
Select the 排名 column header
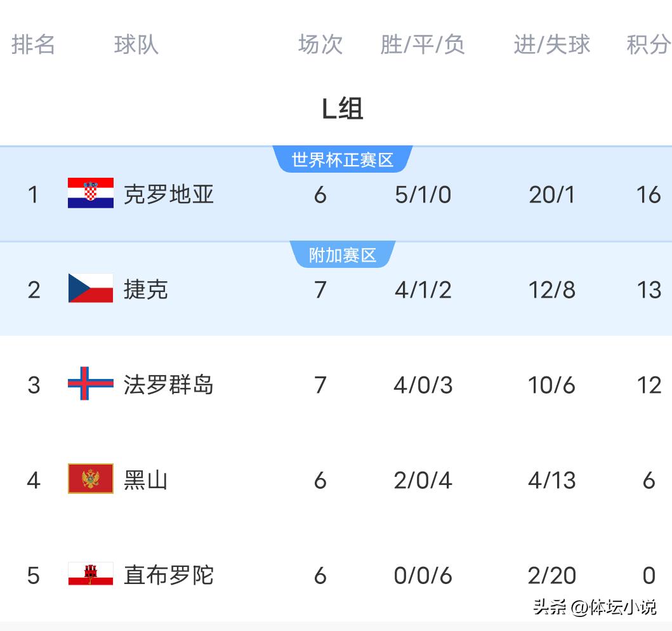click(x=34, y=45)
